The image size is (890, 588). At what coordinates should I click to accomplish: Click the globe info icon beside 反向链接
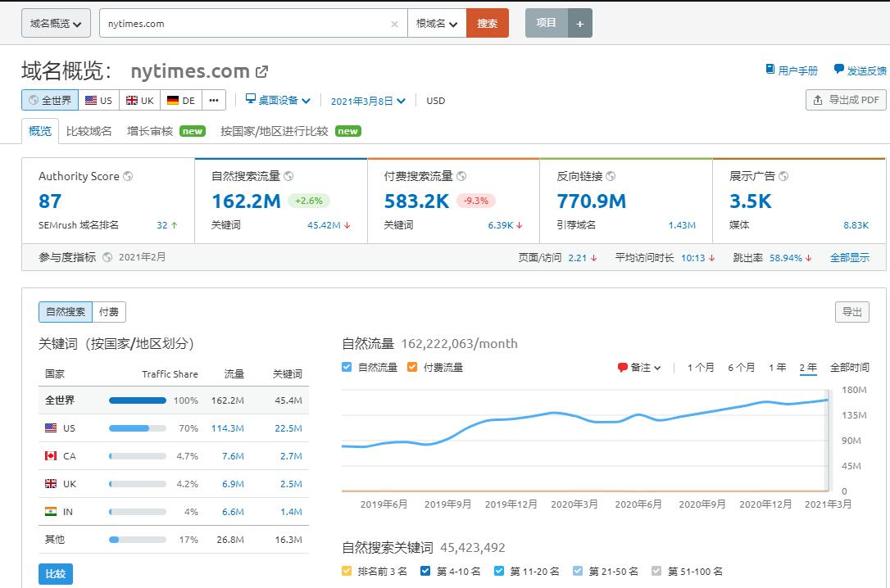click(611, 176)
